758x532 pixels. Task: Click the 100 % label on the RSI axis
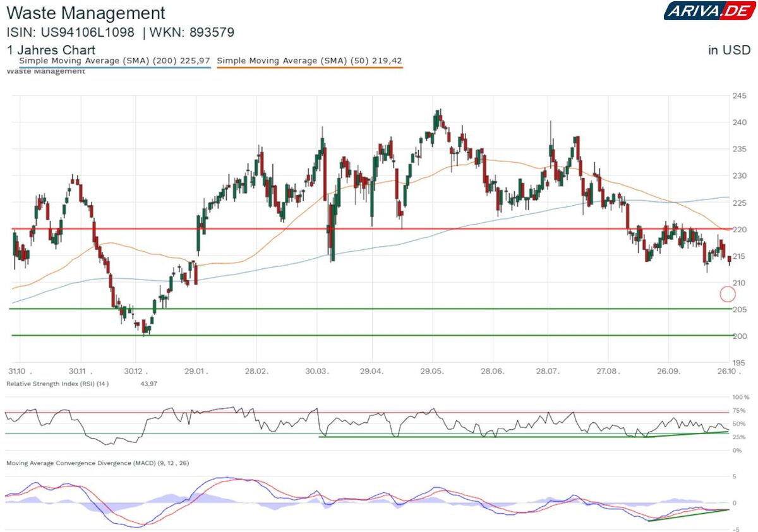pyautogui.click(x=740, y=398)
